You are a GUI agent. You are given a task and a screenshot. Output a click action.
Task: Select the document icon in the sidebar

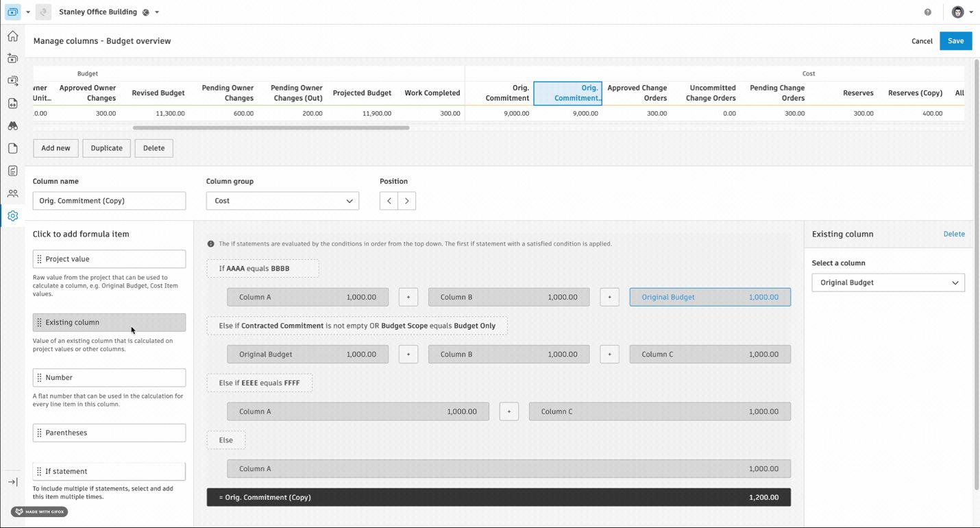[12, 148]
